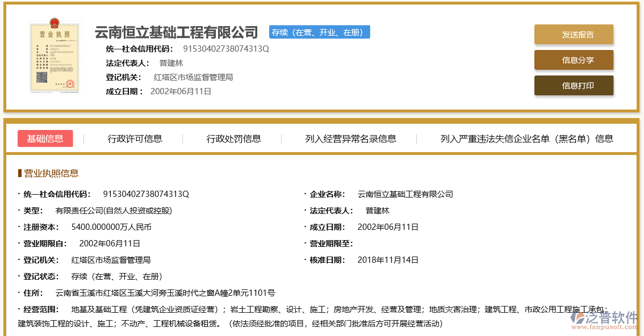
Task: Open the 行政处罚信息 tab
Action: pos(233,138)
